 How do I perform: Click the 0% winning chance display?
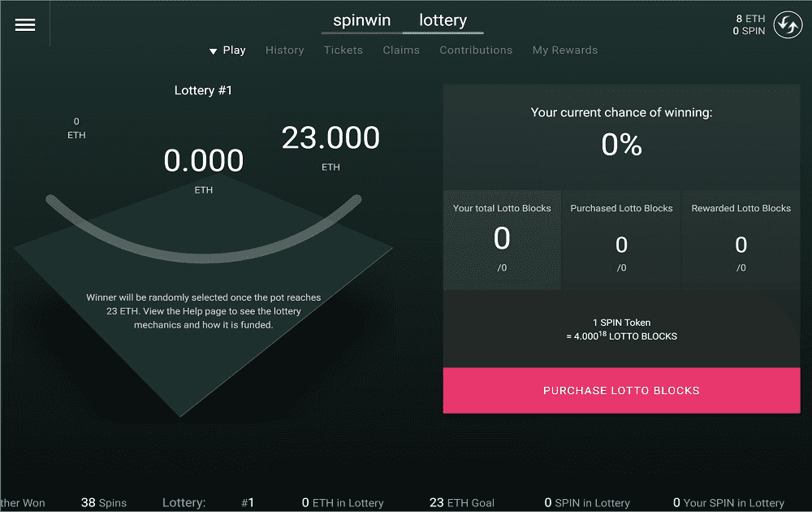[621, 145]
